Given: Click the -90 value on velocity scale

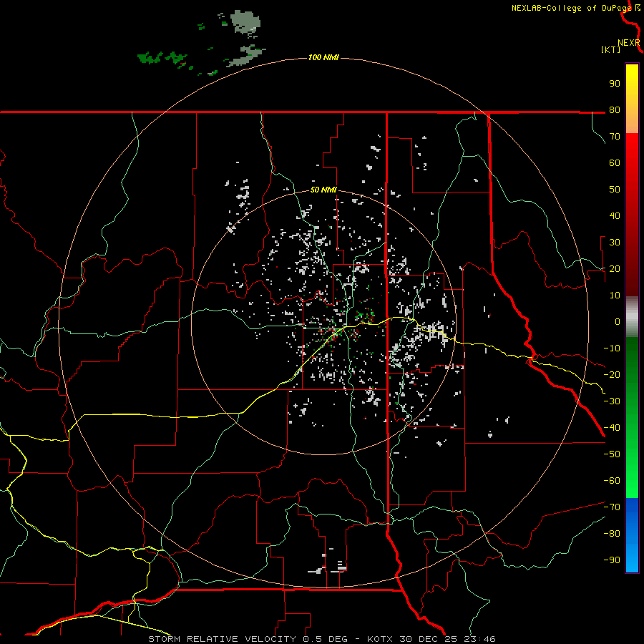Looking at the screenshot, I should coord(612,560).
